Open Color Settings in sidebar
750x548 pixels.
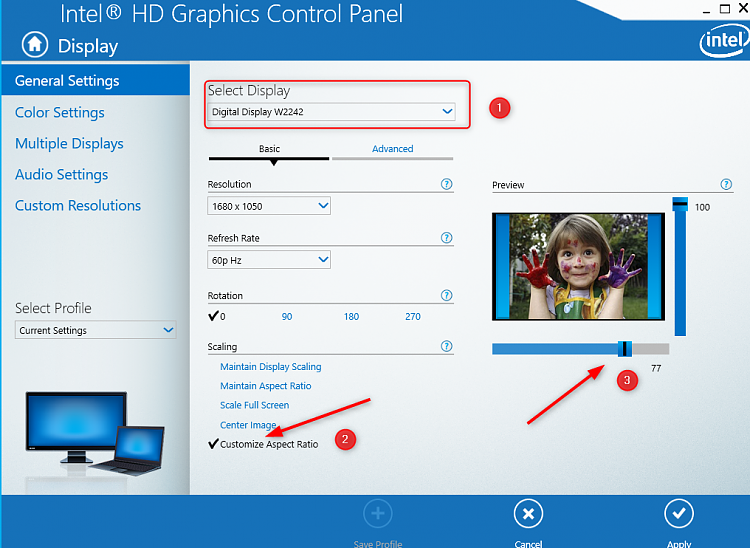tap(60, 112)
